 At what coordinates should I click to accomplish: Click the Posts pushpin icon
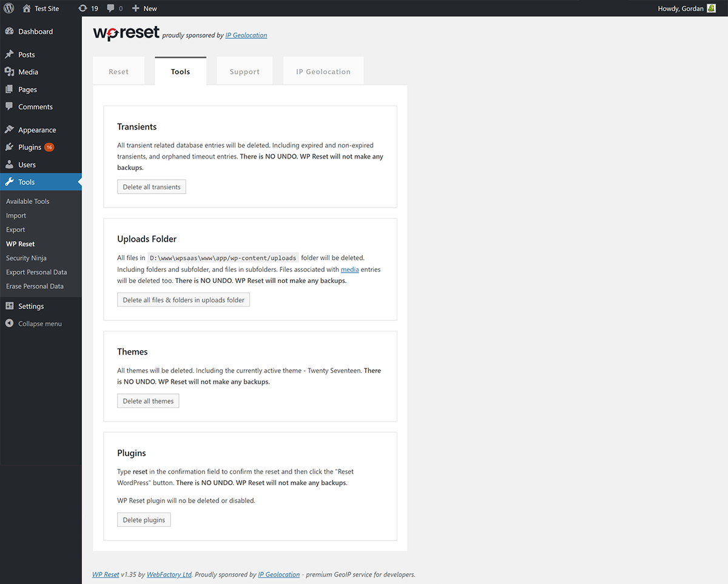9,55
